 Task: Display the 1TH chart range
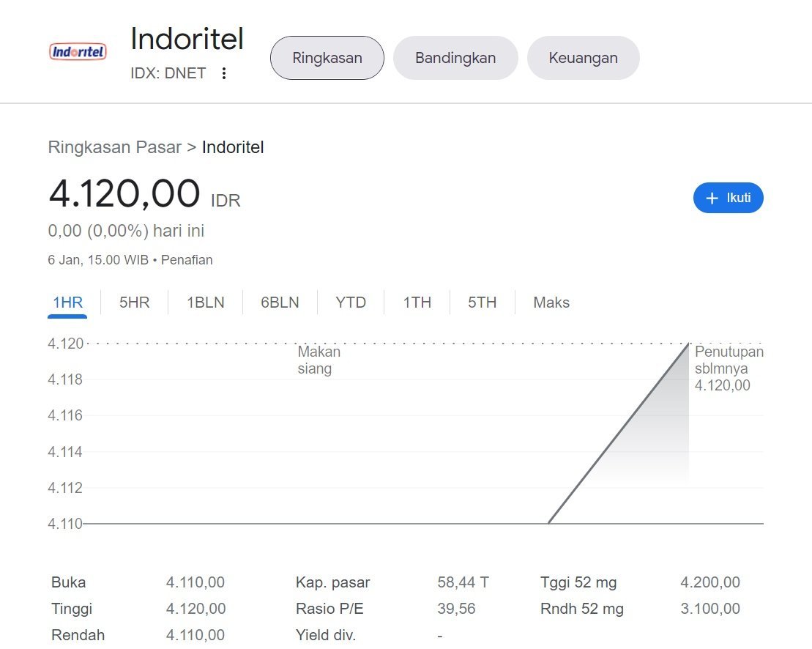point(417,303)
